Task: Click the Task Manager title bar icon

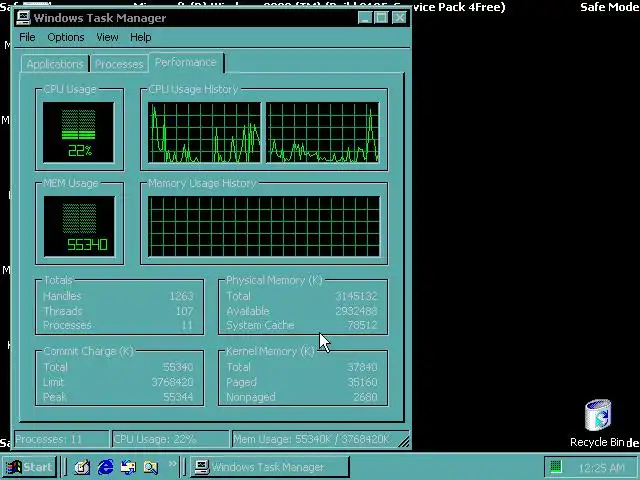Action: (23, 18)
